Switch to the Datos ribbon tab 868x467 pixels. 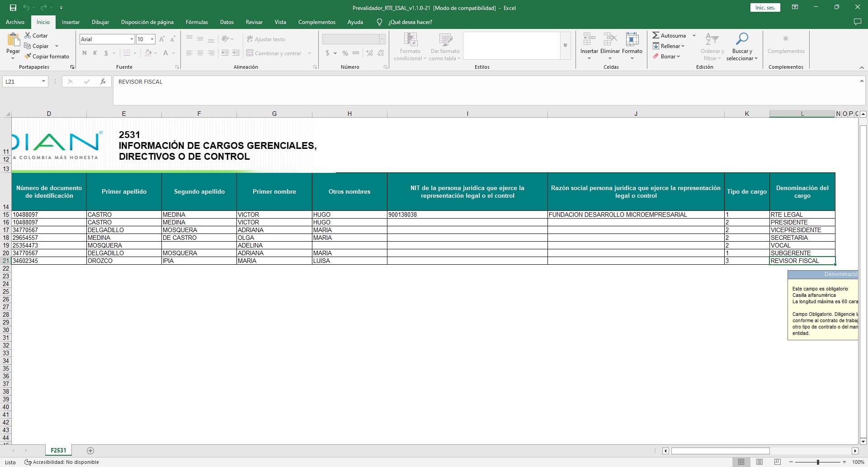pyautogui.click(x=227, y=22)
